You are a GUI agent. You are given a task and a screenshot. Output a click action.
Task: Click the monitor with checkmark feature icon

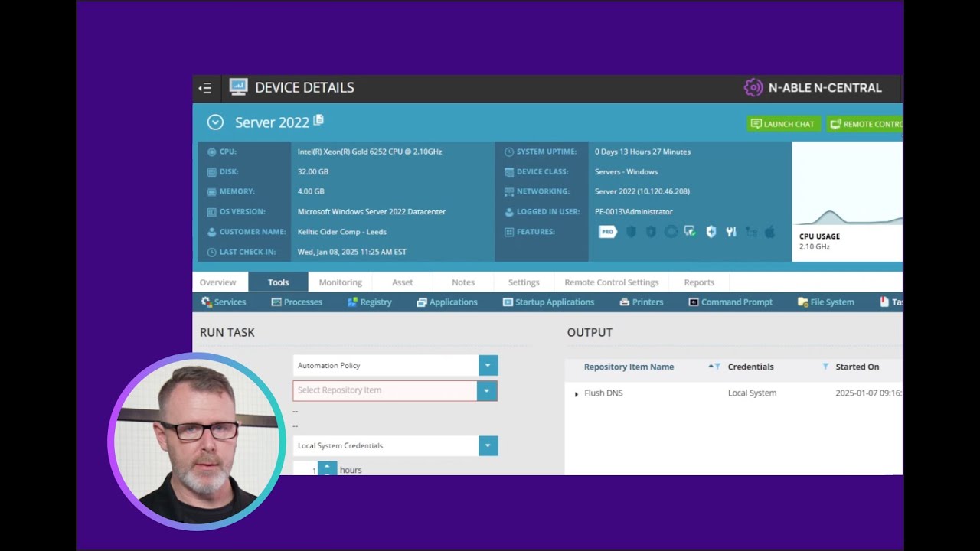(x=690, y=232)
